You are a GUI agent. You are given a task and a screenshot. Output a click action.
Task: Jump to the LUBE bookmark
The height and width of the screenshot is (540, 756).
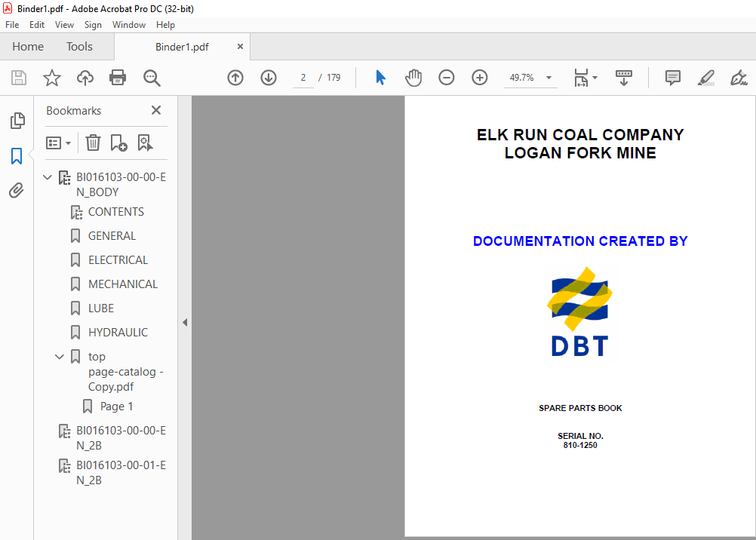point(101,308)
